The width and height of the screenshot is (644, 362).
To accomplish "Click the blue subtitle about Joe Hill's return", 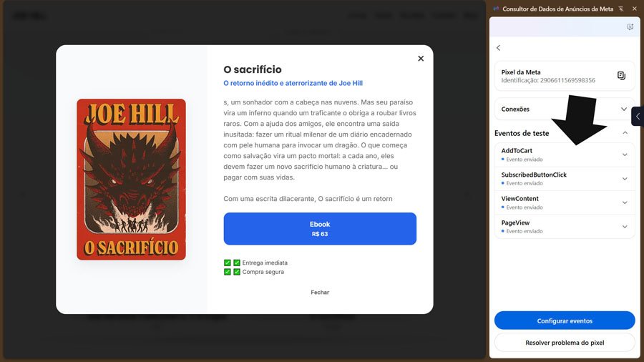I will pos(293,83).
